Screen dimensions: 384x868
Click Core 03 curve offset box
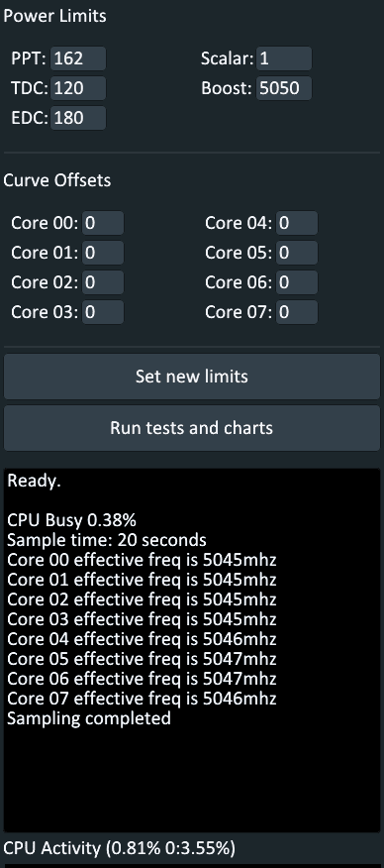pyautogui.click(x=103, y=312)
